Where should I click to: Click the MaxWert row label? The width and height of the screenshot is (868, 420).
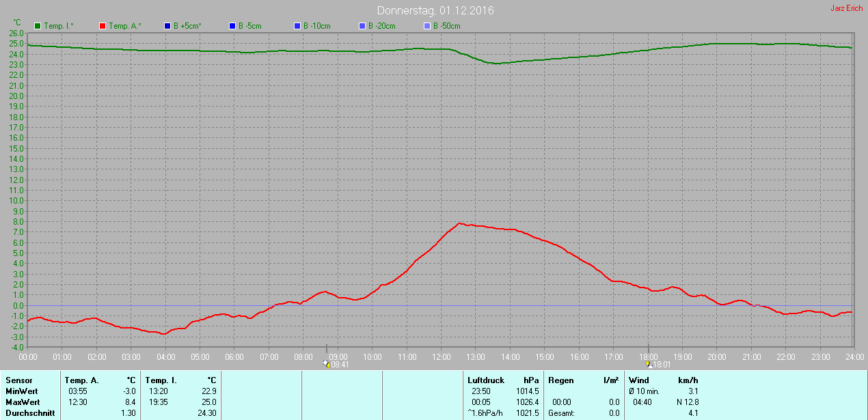tap(22, 402)
